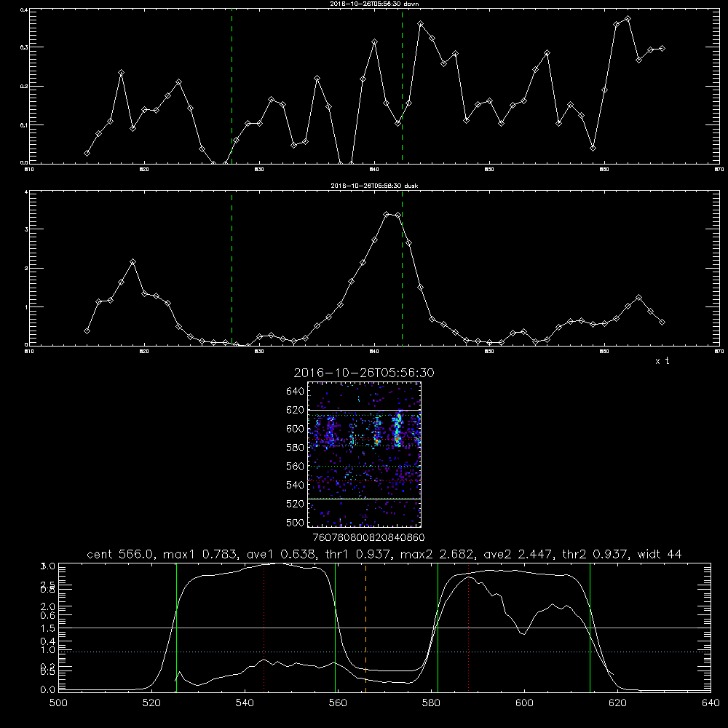
Task: Select the large 2016-10-26T05:56:30 heading above spectrogram
Action: pyautogui.click(x=364, y=373)
